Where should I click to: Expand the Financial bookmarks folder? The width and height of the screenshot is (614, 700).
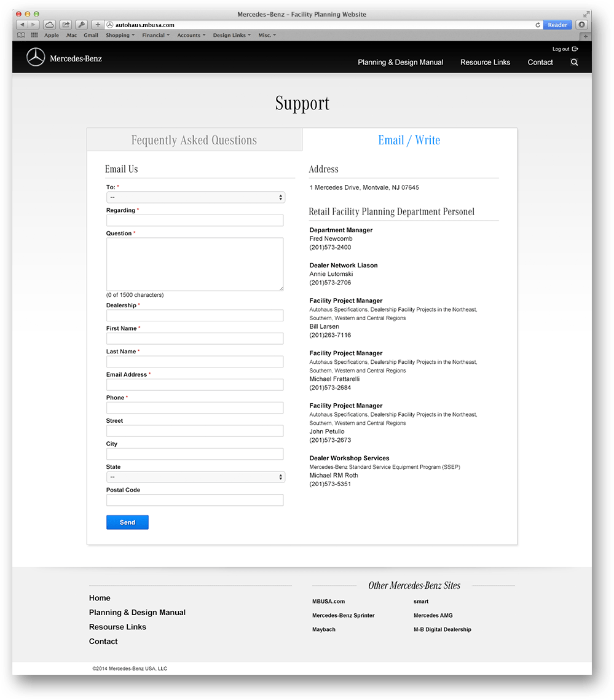tap(156, 35)
